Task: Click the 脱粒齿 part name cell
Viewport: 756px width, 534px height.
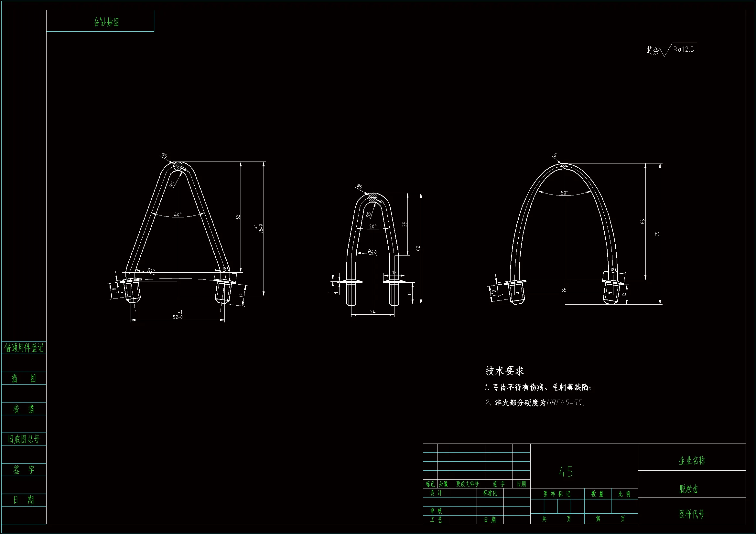Action: click(688, 489)
